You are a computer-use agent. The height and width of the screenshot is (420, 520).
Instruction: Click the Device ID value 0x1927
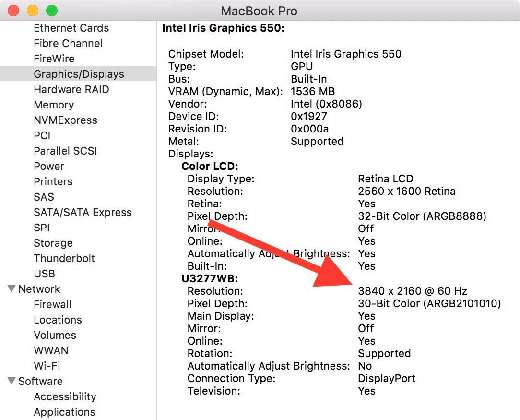[x=309, y=116]
